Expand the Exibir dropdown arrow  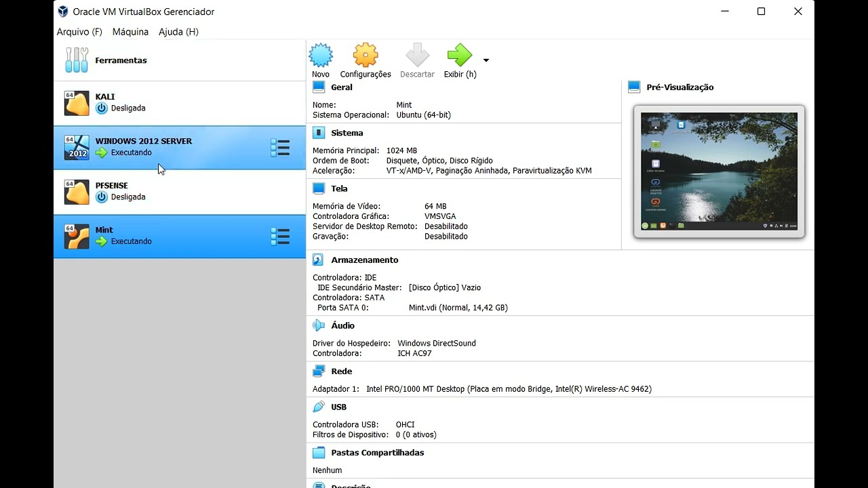[x=486, y=60]
